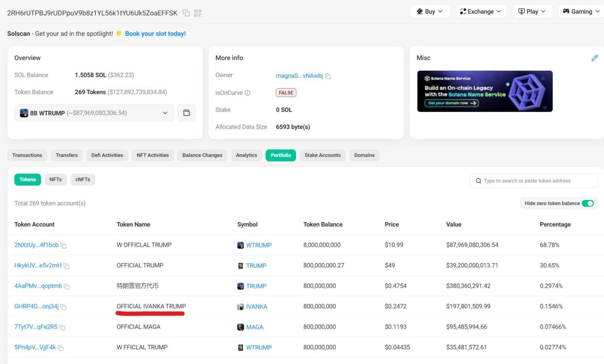Open the Buy dropdown menu
The height and width of the screenshot is (364, 604).
[430, 11]
